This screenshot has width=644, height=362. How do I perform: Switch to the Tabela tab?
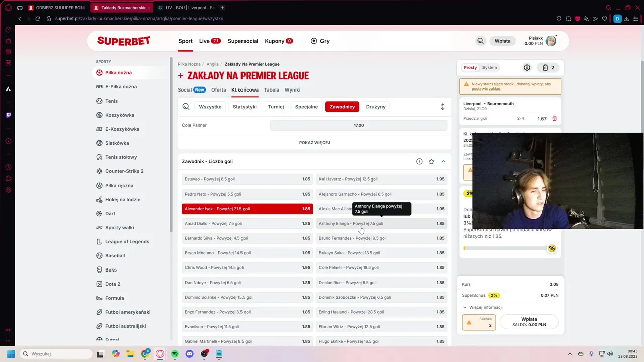[x=272, y=90]
